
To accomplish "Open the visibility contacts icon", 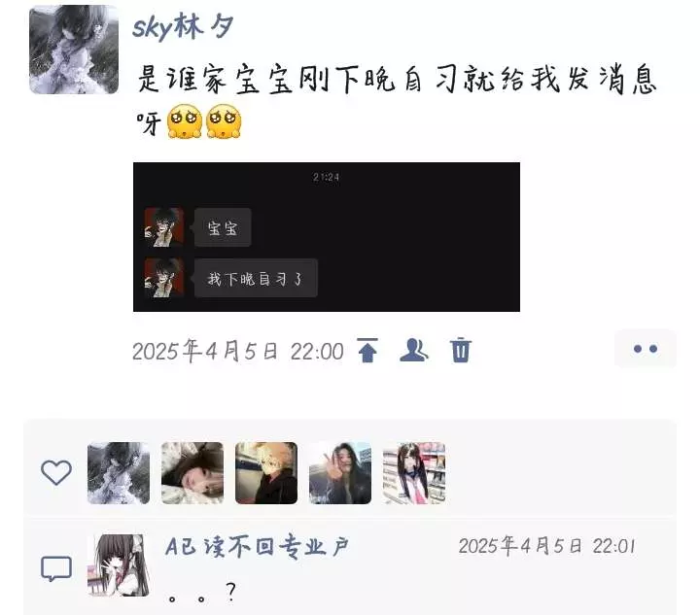I will pyautogui.click(x=414, y=351).
